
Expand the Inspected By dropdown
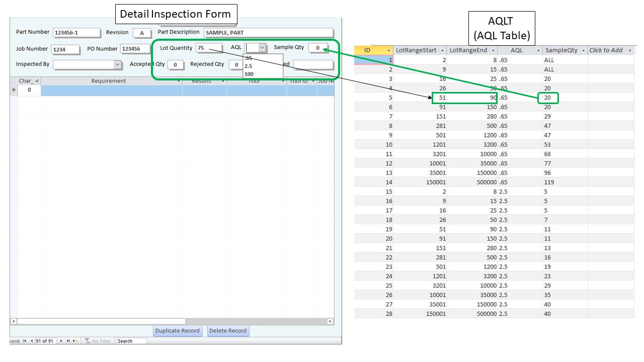click(x=117, y=64)
